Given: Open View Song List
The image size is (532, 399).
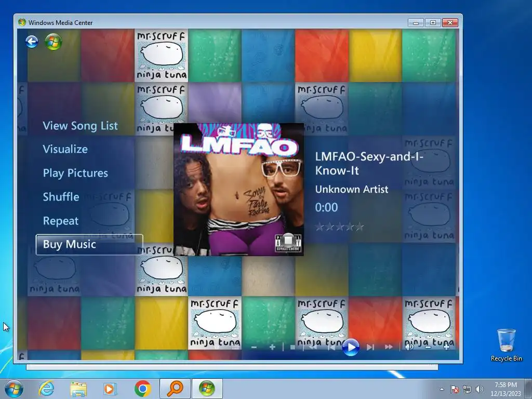Looking at the screenshot, I should (x=80, y=126).
